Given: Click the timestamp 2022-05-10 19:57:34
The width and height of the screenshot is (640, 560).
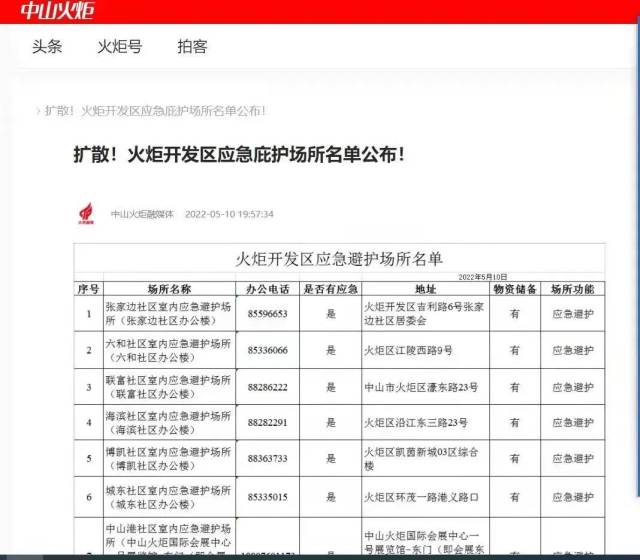Looking at the screenshot, I should click(229, 214).
